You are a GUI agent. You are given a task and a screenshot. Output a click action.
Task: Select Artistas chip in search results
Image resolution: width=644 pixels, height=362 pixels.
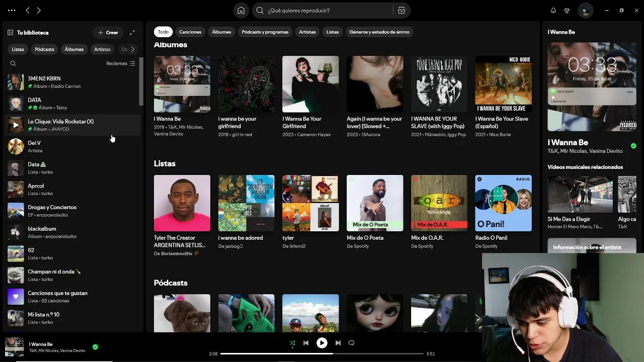point(307,32)
